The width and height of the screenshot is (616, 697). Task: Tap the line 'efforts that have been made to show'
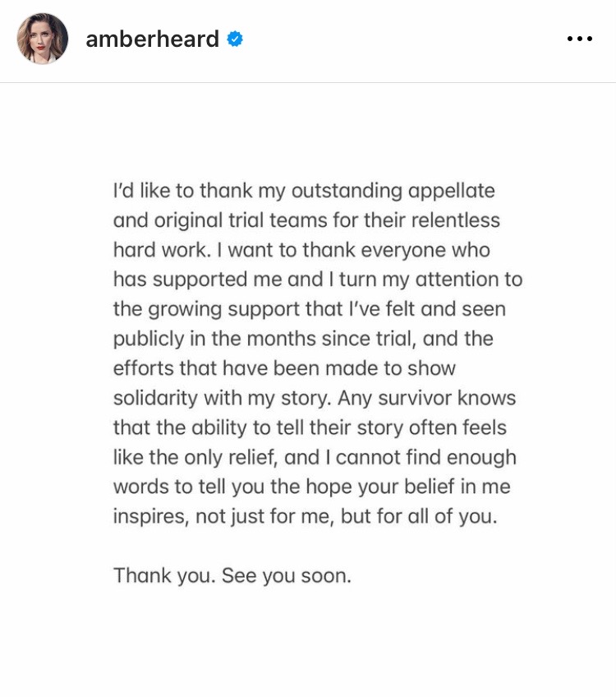pyautogui.click(x=285, y=368)
